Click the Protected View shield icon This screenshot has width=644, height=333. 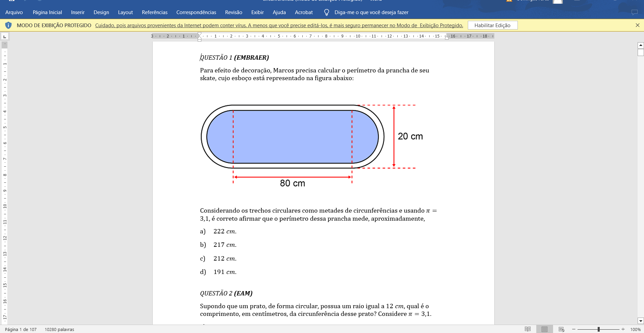[8, 25]
